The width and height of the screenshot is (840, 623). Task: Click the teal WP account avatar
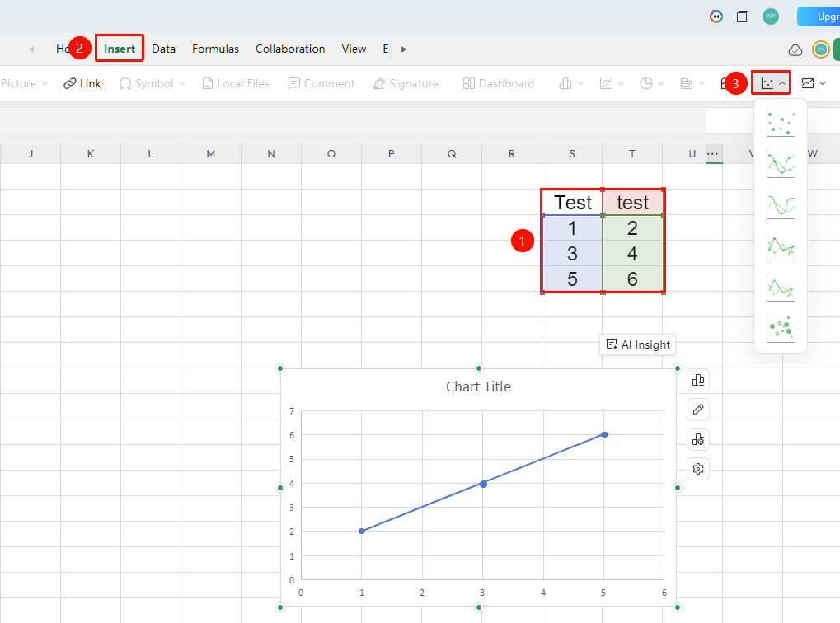[x=771, y=16]
